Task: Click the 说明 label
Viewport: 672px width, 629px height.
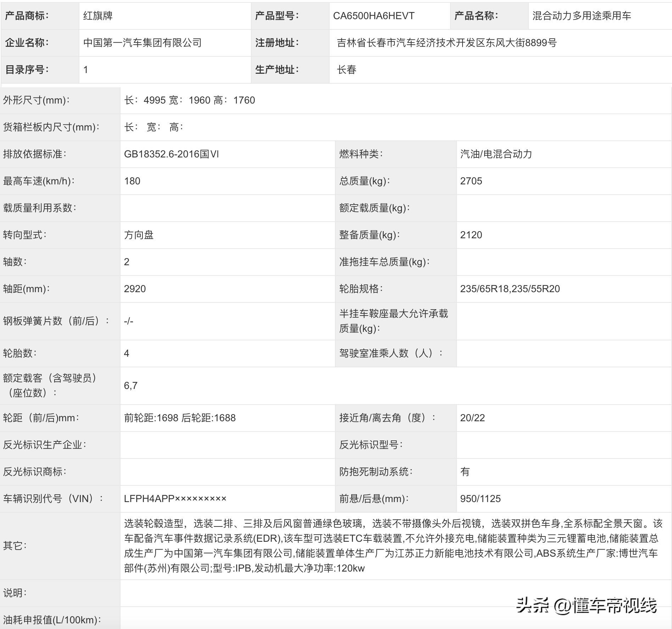Action: pos(15,593)
